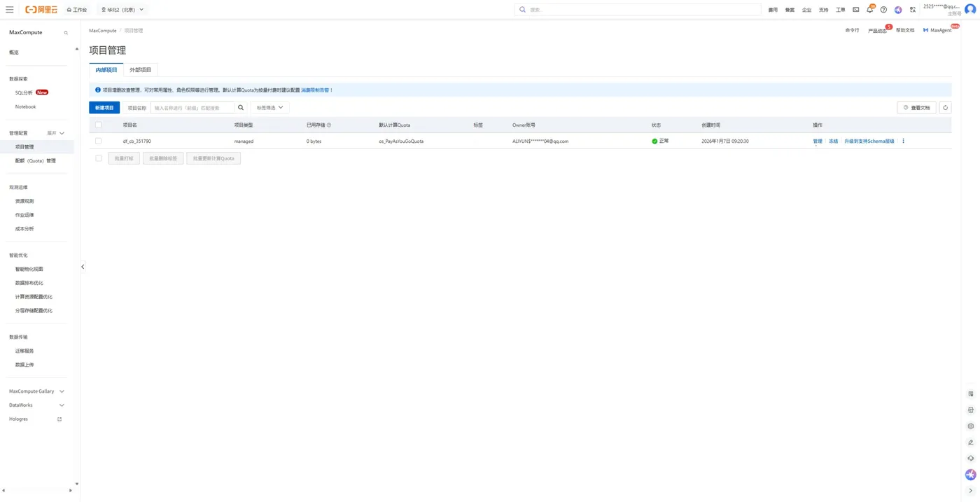The width and height of the screenshot is (980, 502).
Task: Click the search magnifier beside project name field
Action: [240, 107]
